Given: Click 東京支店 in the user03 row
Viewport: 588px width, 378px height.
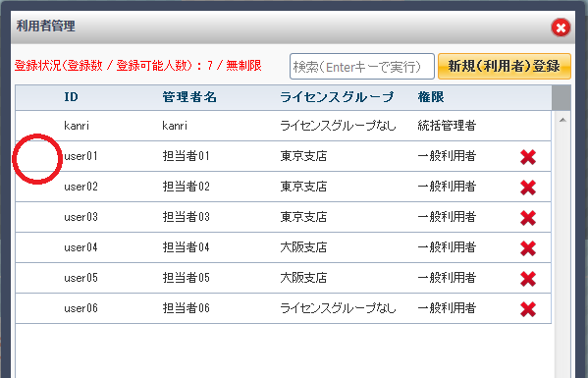Looking at the screenshot, I should pyautogui.click(x=303, y=217).
